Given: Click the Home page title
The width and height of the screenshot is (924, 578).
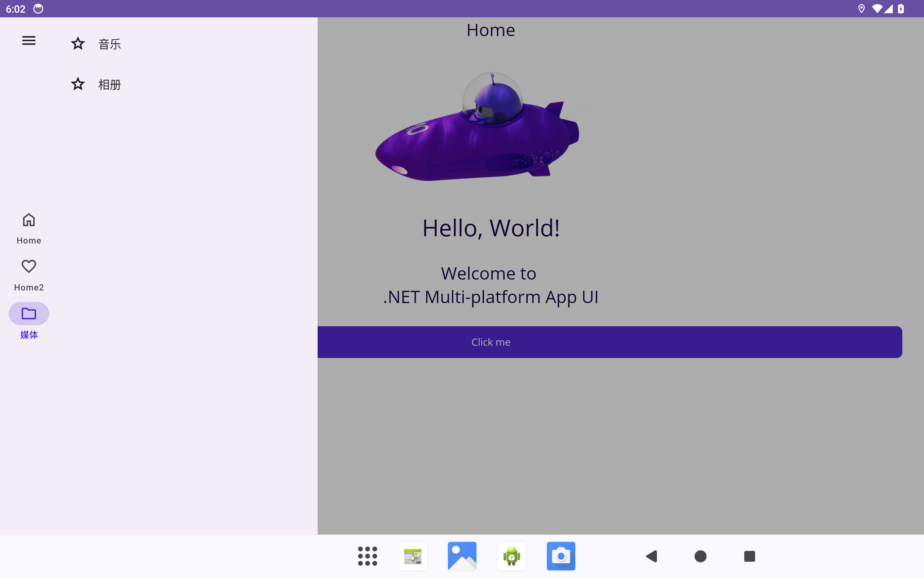Looking at the screenshot, I should 491,30.
